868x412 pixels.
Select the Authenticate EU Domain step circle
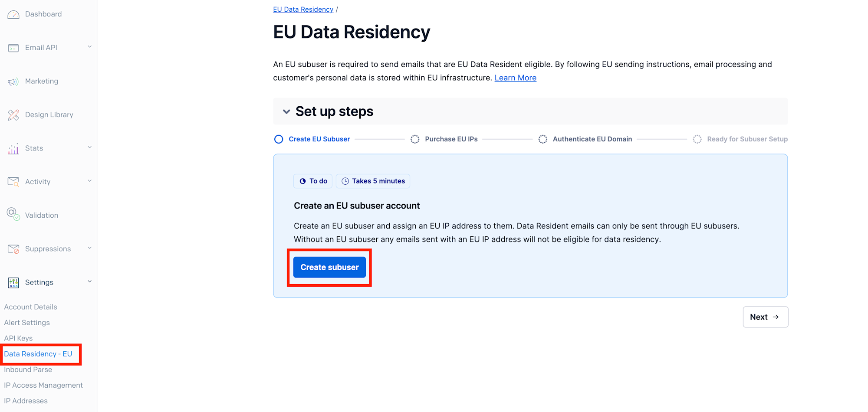pos(542,139)
